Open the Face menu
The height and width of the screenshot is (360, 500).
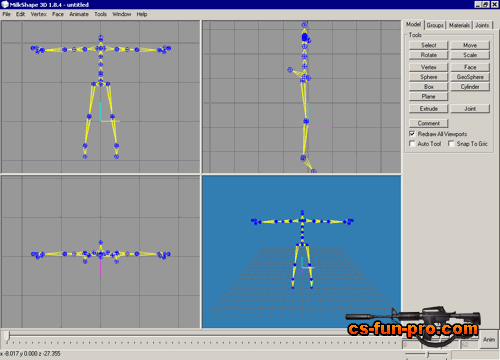58,14
